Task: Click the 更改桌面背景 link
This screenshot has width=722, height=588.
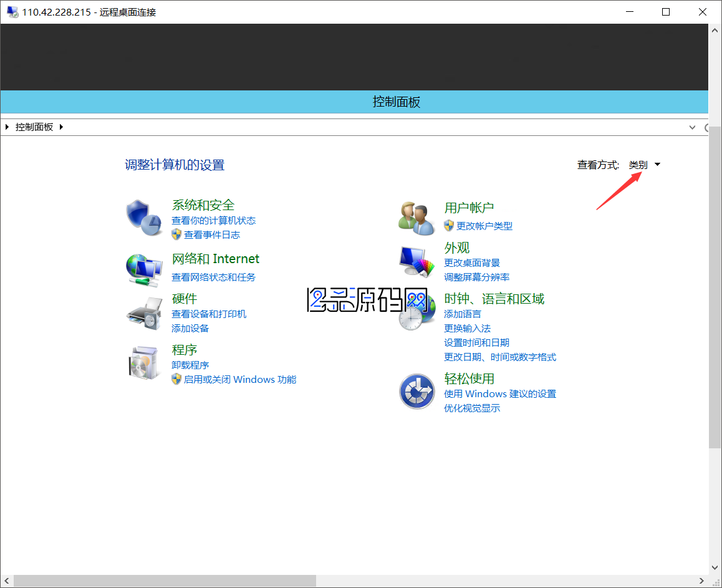Action: [x=472, y=263]
